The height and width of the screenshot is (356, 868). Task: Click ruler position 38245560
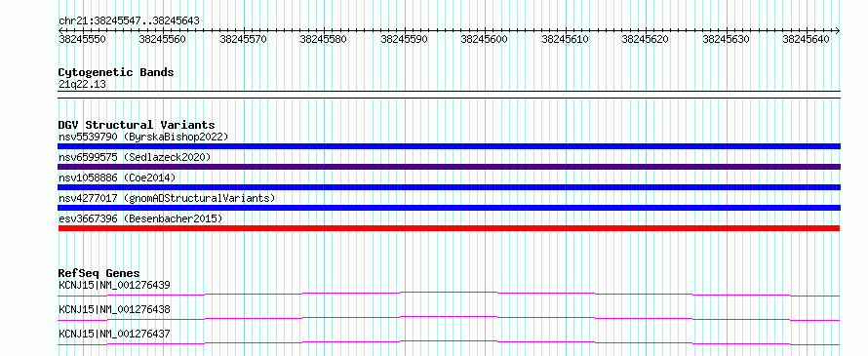[x=163, y=39]
